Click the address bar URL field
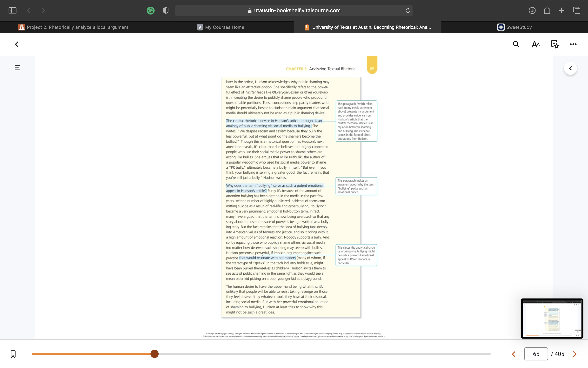 [294, 10]
